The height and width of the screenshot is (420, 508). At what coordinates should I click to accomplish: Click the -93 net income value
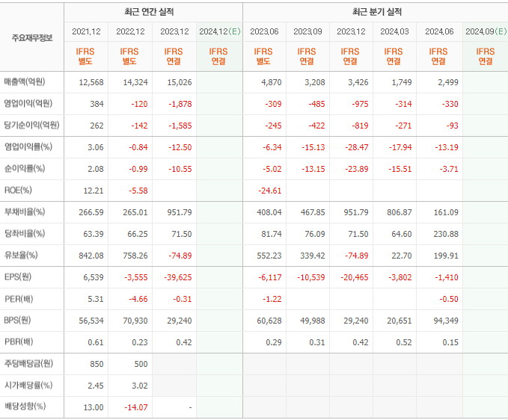tap(453, 126)
